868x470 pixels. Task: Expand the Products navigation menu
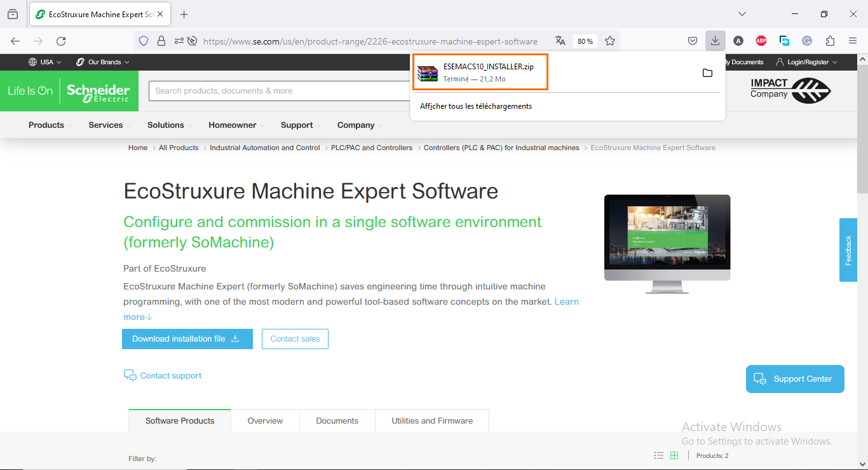[x=50, y=125]
